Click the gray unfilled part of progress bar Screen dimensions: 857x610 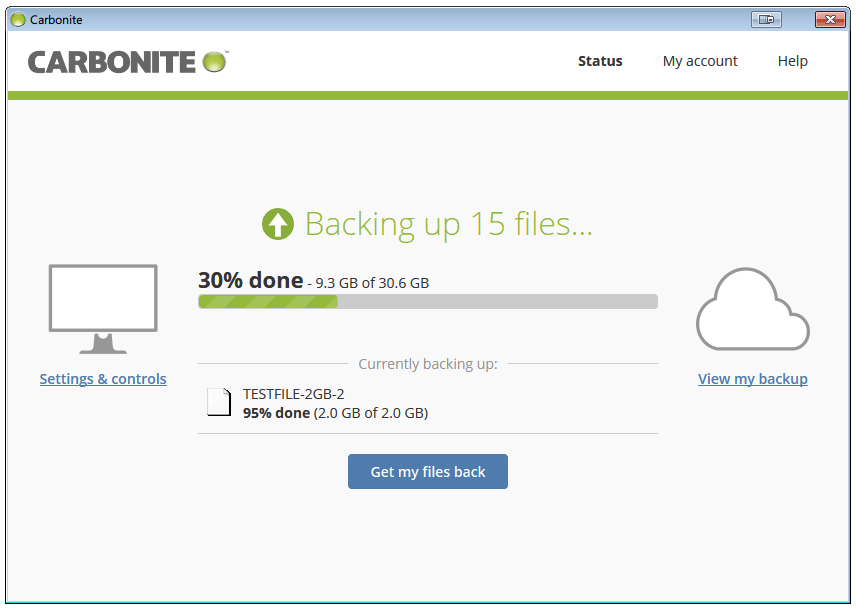coord(498,302)
